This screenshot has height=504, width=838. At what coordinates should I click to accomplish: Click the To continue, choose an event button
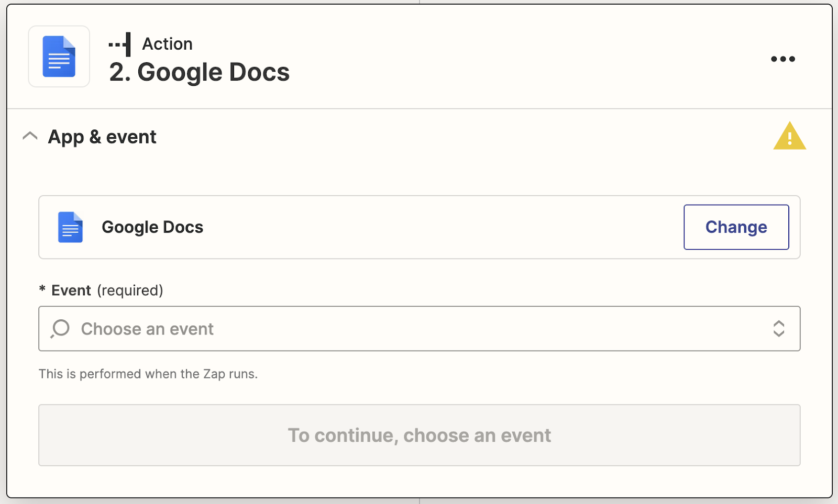(x=419, y=435)
